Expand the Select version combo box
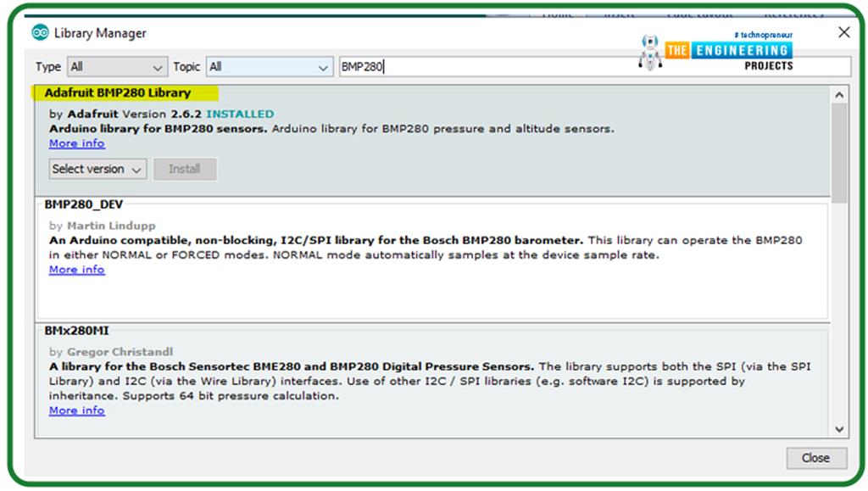The image size is (868, 491). (96, 169)
